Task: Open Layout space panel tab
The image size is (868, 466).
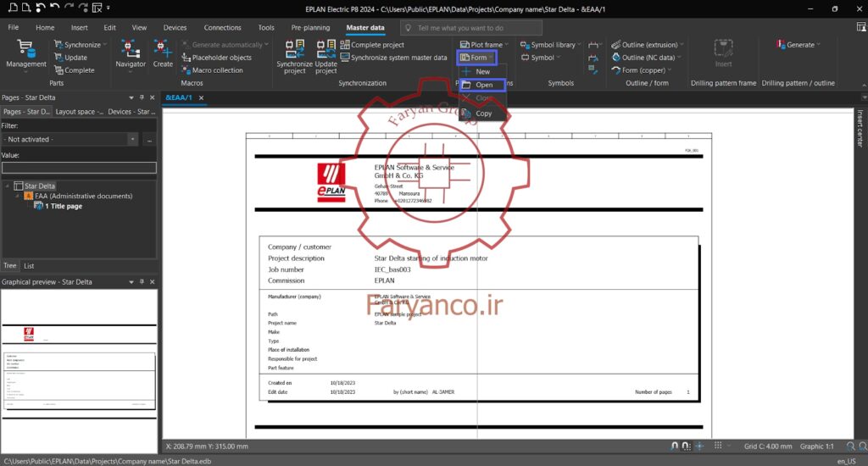Action: coord(79,112)
